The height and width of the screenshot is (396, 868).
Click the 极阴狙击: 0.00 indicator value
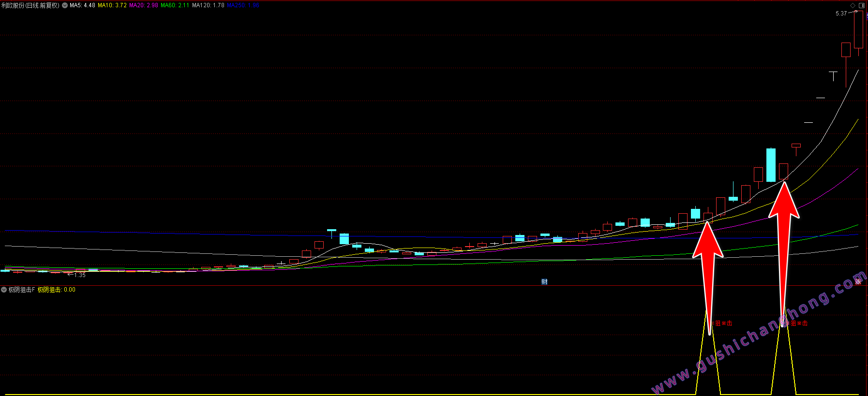click(57, 290)
